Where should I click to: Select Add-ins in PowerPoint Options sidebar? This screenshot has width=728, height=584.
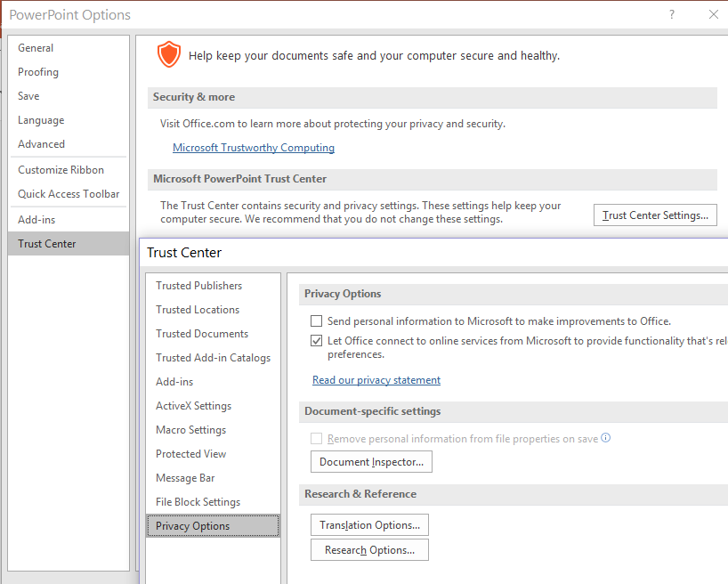tap(69, 220)
